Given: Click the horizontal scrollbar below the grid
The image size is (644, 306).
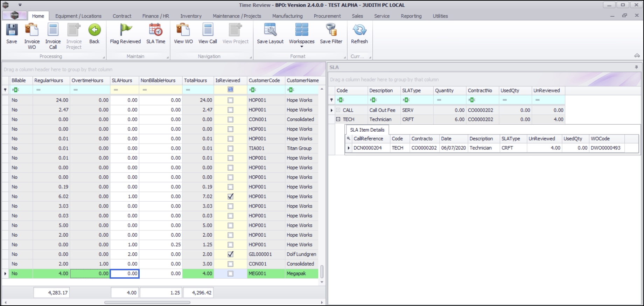Looking at the screenshot, I should (147, 302).
